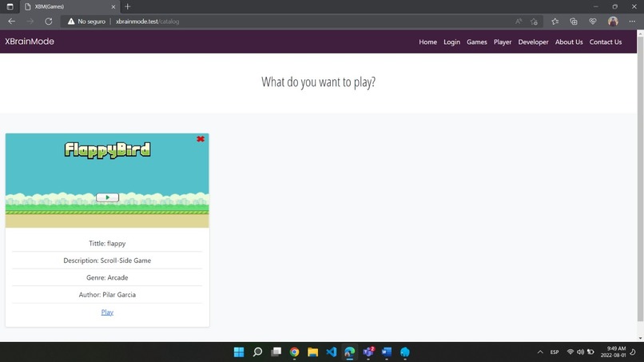
Task: Reload the page with refresh icon
Action: tap(49, 22)
